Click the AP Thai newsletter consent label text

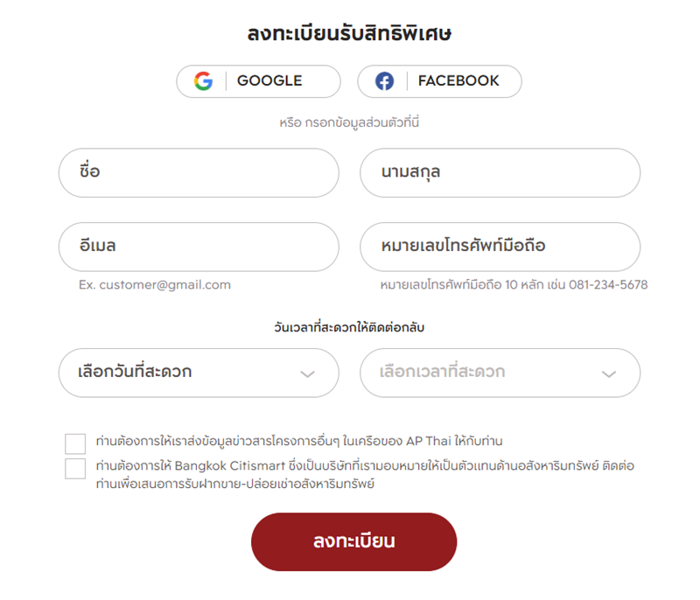point(298,441)
